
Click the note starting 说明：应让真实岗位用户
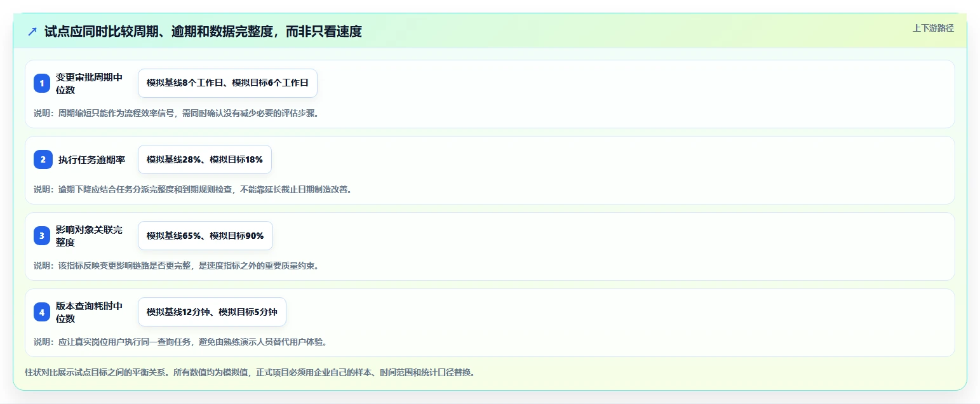point(180,342)
